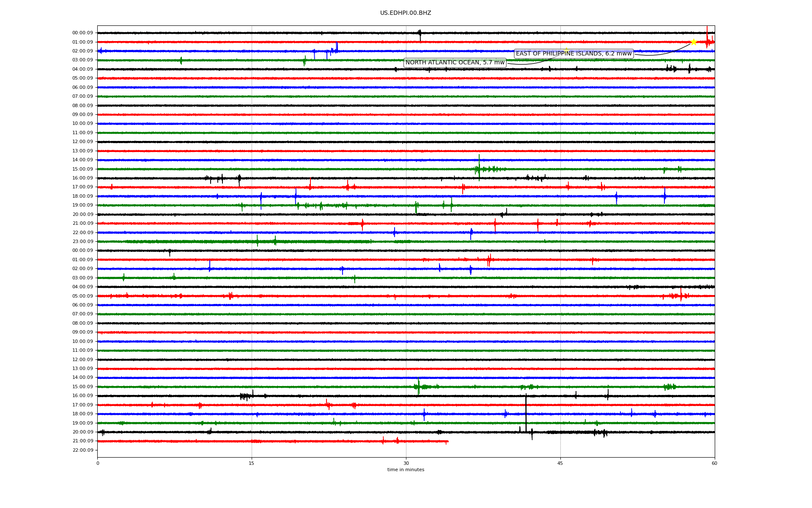Click the end of the unfinished red trace

[447, 442]
